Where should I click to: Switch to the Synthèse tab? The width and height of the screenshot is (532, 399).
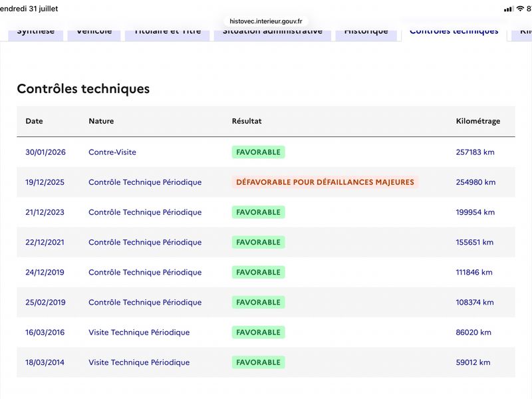pyautogui.click(x=36, y=35)
